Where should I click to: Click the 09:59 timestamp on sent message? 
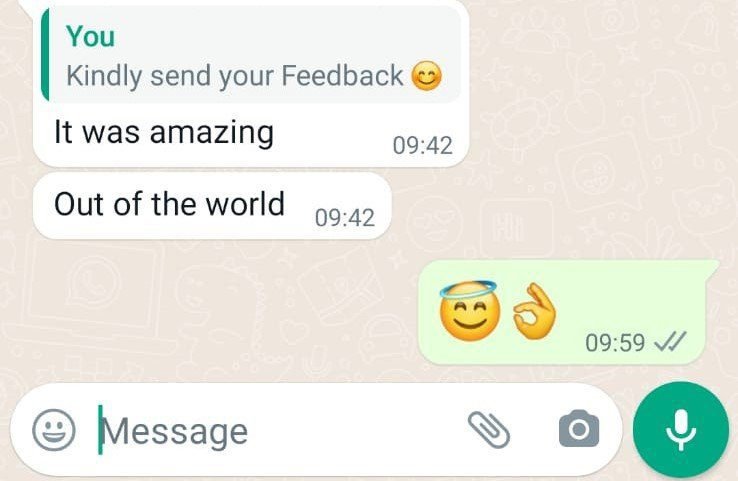point(615,343)
